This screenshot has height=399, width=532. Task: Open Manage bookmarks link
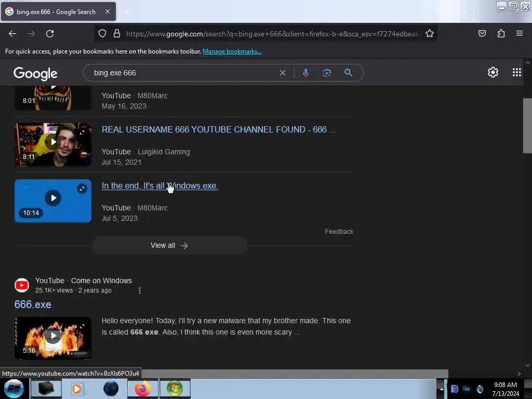(232, 51)
